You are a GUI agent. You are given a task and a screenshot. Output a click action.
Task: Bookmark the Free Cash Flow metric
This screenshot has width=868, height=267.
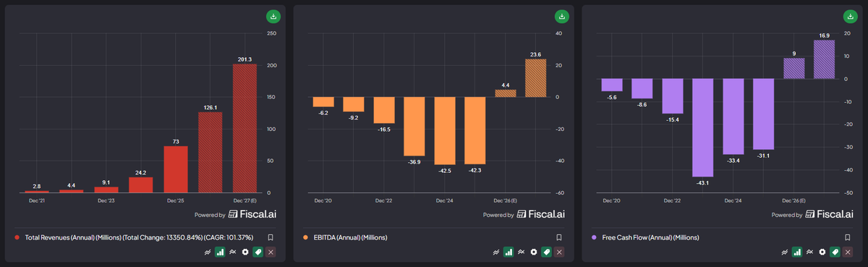[848, 237]
